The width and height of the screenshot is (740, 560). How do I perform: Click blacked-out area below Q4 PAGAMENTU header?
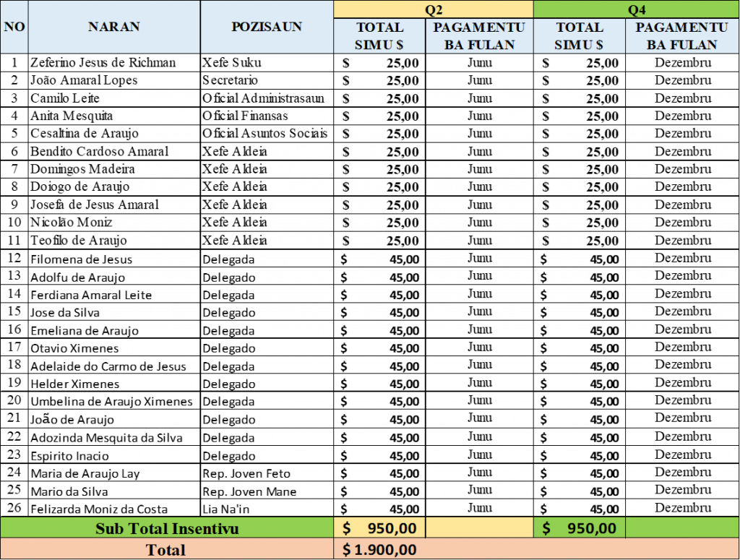tap(681, 282)
